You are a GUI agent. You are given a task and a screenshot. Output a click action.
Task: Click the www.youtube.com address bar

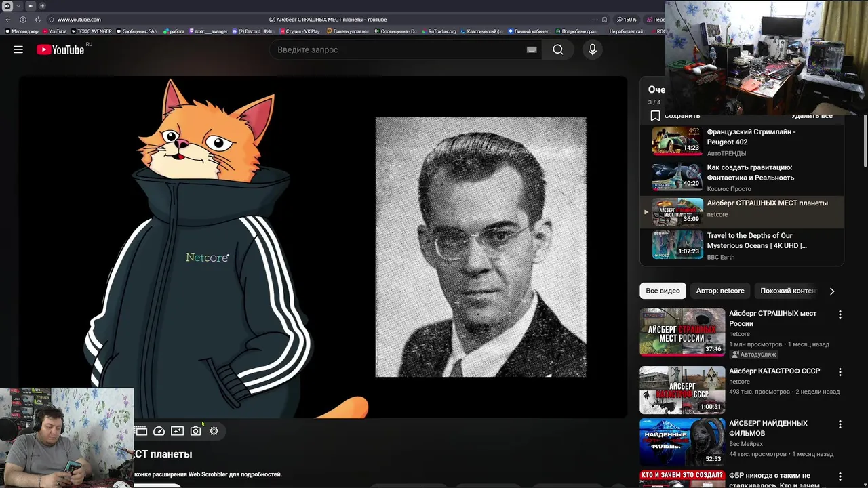point(79,20)
